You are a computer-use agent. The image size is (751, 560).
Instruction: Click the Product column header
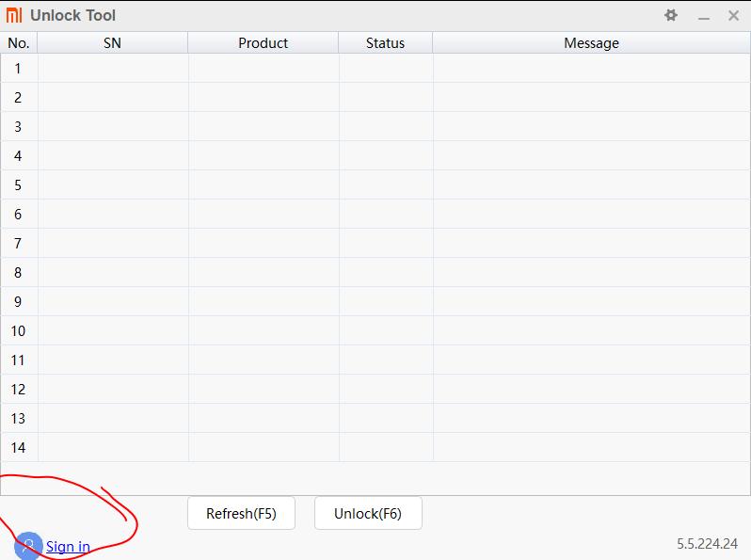tap(263, 43)
